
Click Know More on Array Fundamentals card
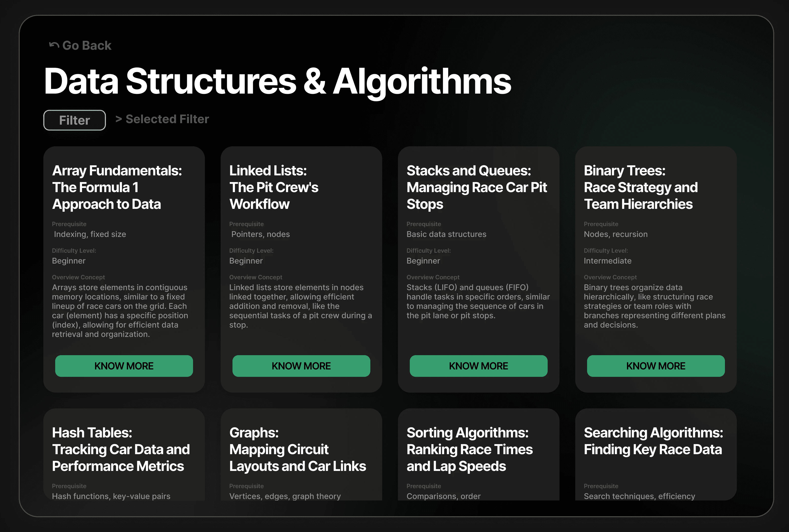(x=124, y=366)
